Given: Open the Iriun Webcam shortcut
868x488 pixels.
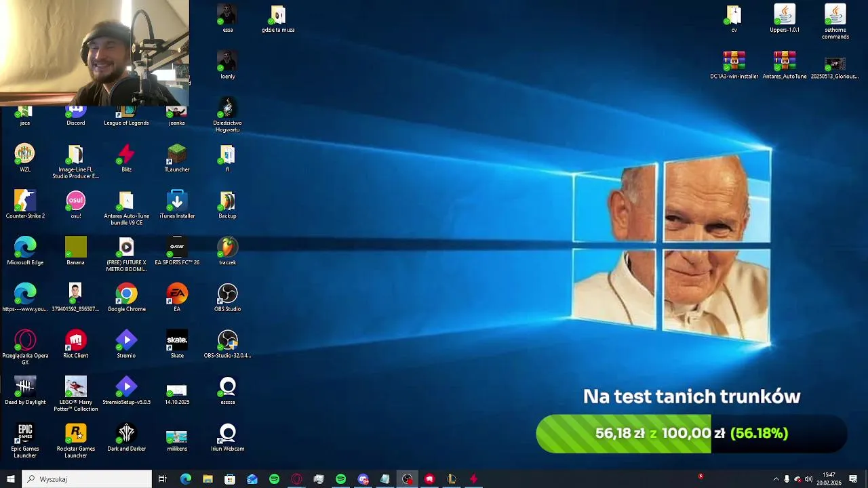Looking at the screenshot, I should click(227, 437).
